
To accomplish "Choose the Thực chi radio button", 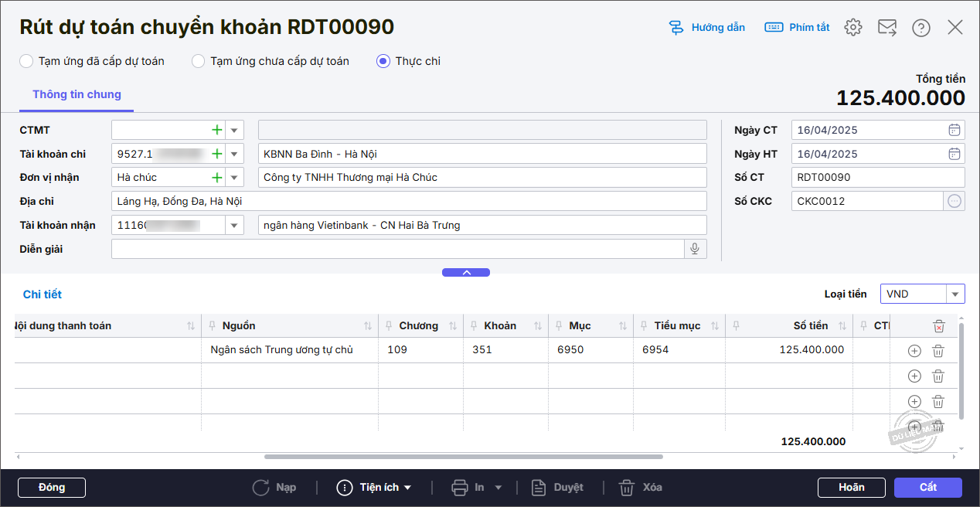I will tap(383, 61).
